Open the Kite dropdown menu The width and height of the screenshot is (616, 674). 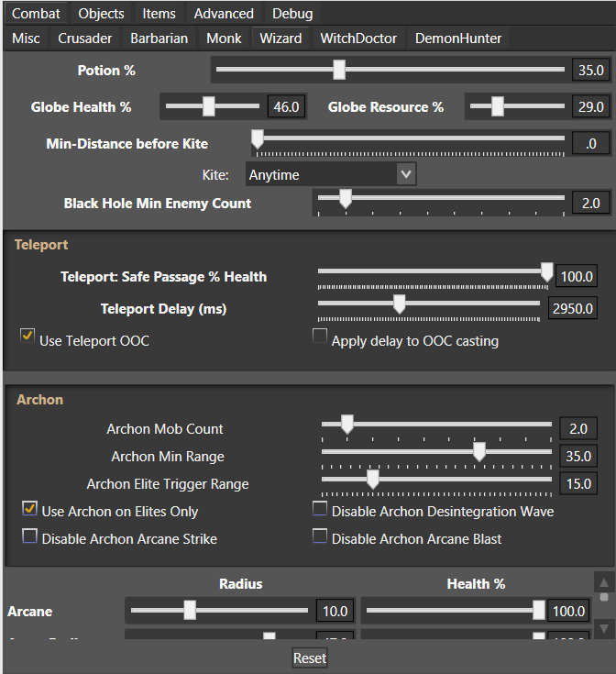coord(331,174)
